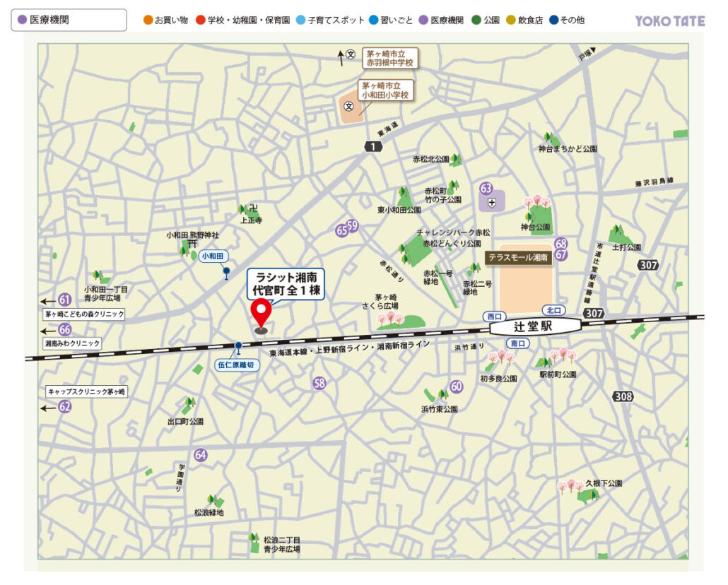Click the テラスモール湘南 label
This screenshot has height=585, width=728.
tap(519, 258)
